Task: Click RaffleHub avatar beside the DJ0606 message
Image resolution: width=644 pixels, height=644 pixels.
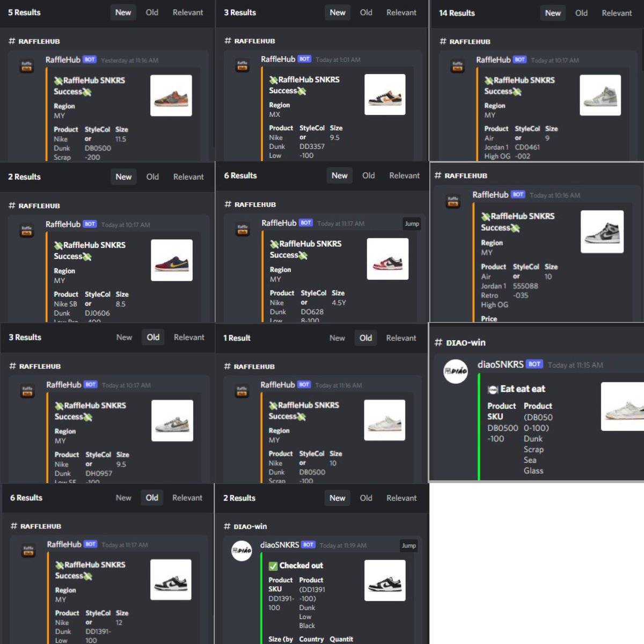Action: pos(27,230)
